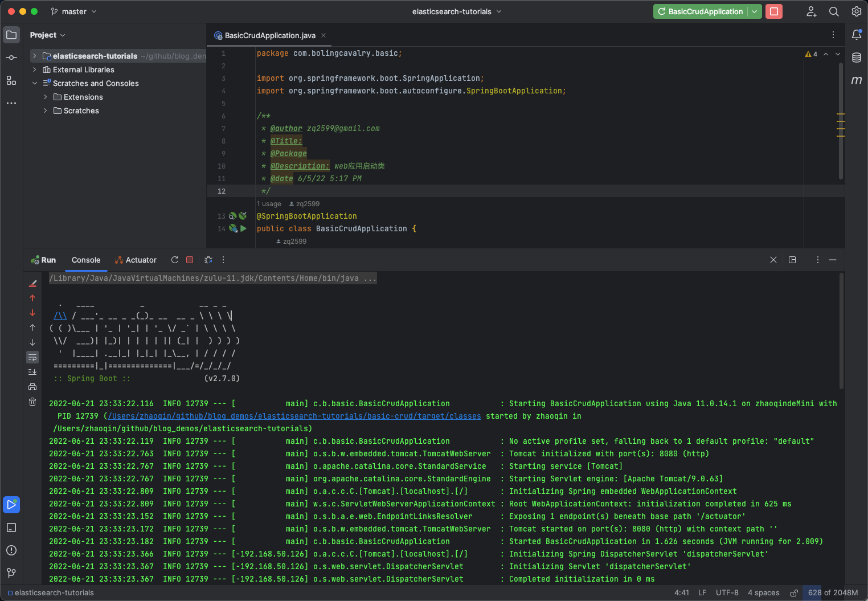Go to previous highlighted problem arrow
868x601 pixels.
tap(826, 54)
